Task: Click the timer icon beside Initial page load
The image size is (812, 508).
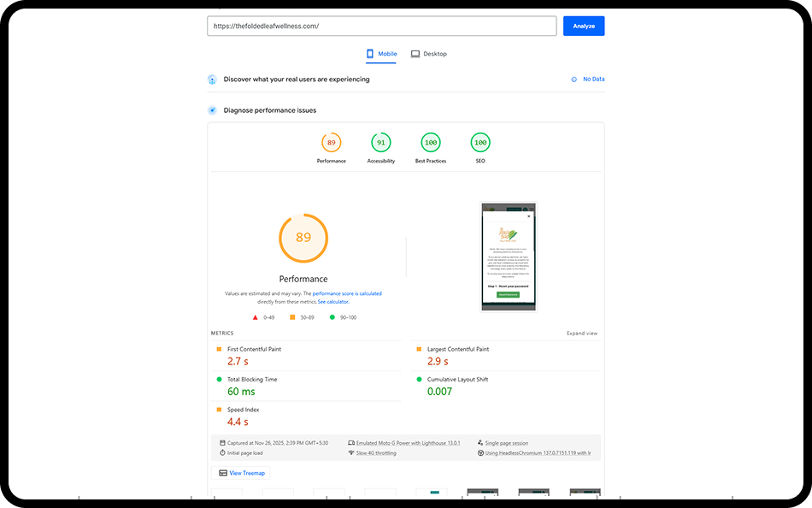Action: [x=222, y=453]
